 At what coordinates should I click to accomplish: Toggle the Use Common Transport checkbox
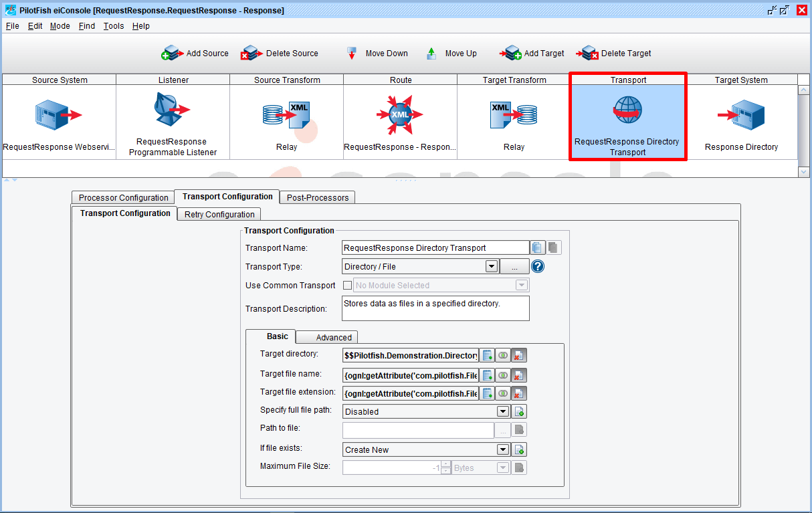click(347, 286)
